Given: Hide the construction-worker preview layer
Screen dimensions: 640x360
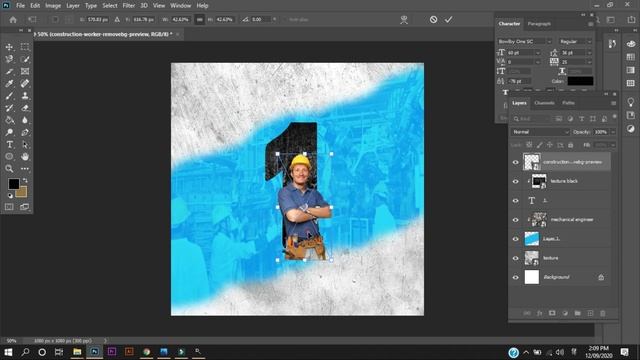Looking at the screenshot, I should [516, 162].
